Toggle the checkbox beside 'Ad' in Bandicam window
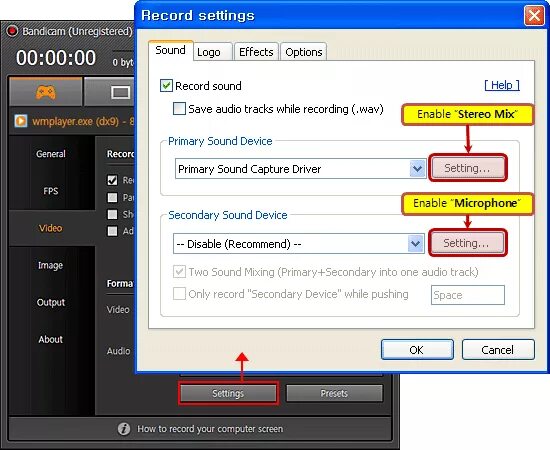Viewport: 550px width, 450px height. (x=112, y=231)
